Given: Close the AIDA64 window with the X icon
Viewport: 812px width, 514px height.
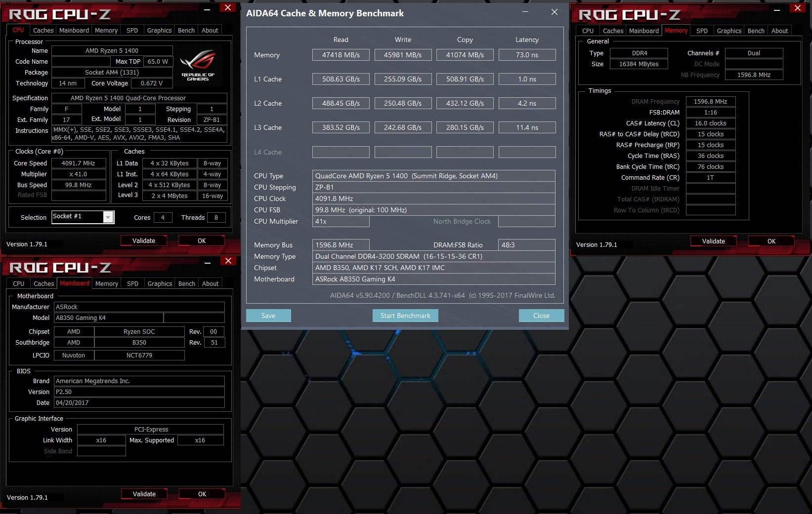Looking at the screenshot, I should tap(555, 12).
